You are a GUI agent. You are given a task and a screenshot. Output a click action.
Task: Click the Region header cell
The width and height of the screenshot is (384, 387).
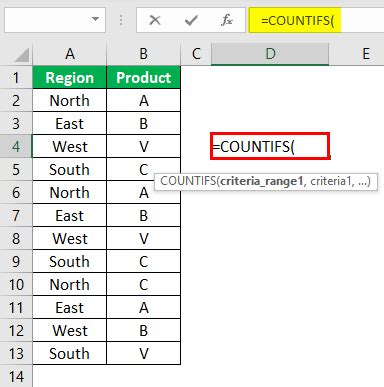point(70,77)
